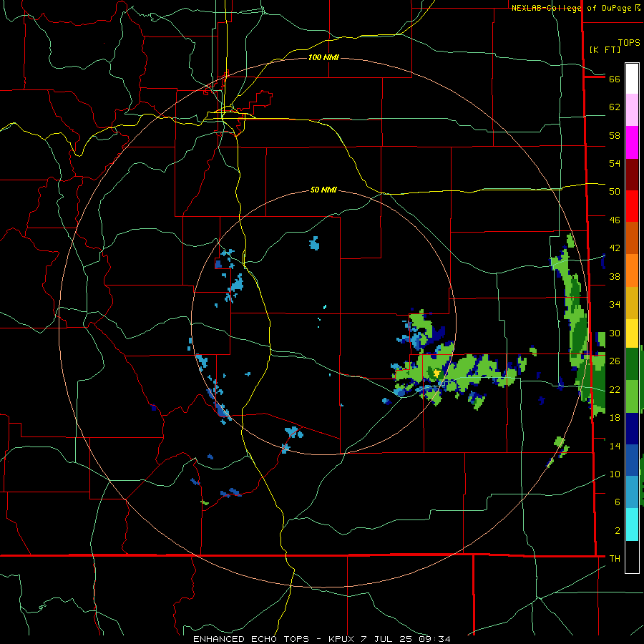644x644 pixels.
Task: Select the bright red legend color block
Action: tap(632, 206)
